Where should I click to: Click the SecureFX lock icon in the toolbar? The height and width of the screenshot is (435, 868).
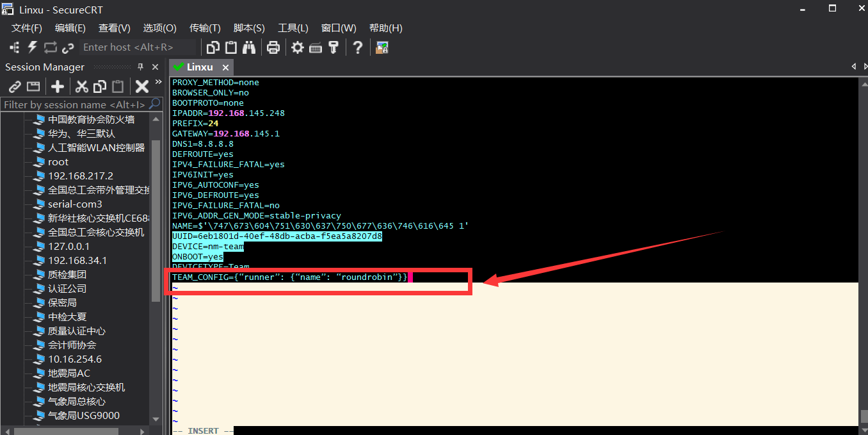click(x=382, y=47)
